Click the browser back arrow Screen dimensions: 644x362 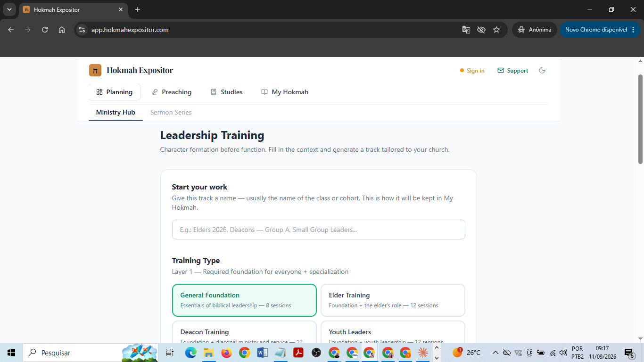coord(11,30)
